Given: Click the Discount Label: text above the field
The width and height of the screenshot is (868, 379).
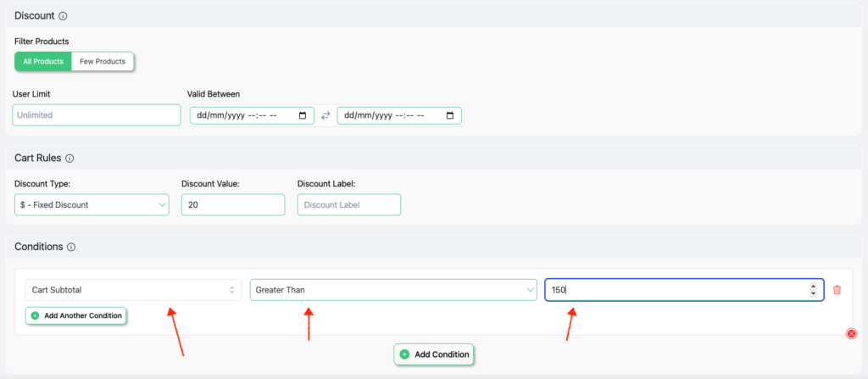Looking at the screenshot, I should (x=325, y=183).
